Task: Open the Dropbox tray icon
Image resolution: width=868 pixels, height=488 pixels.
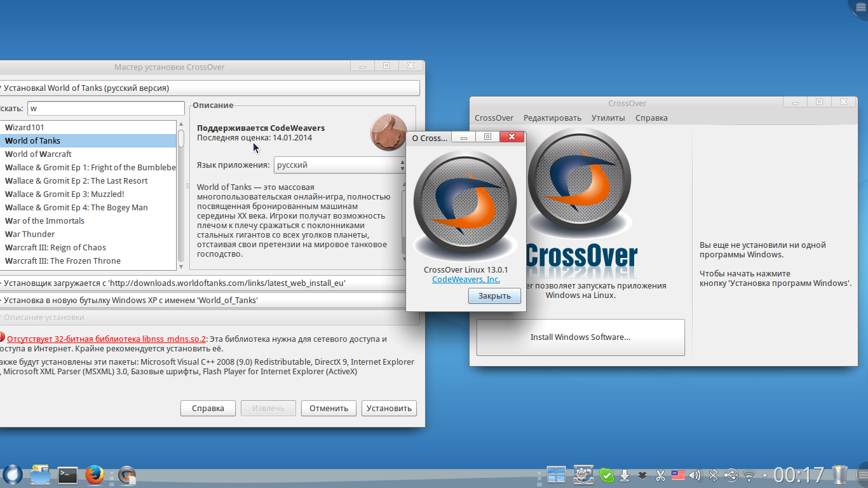Action: pos(642,475)
